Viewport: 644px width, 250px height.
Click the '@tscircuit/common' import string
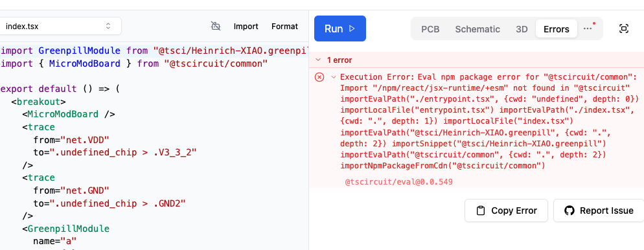(216, 63)
